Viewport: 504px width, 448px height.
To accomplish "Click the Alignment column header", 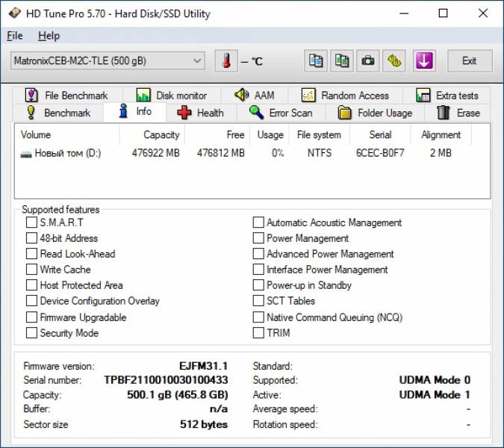I will [x=441, y=134].
